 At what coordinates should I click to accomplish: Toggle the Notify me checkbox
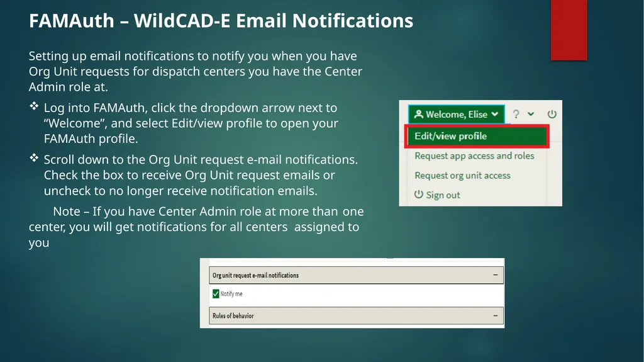[x=216, y=294]
